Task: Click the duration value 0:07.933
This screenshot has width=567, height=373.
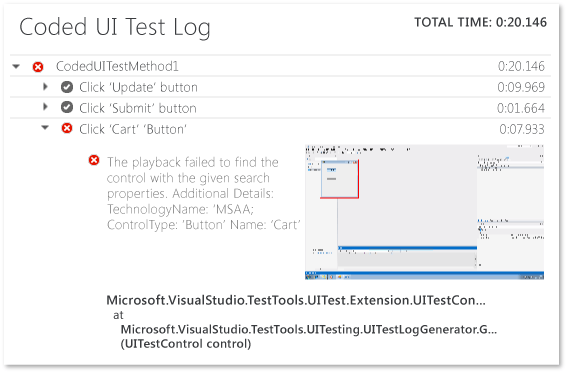Action: 522,129
